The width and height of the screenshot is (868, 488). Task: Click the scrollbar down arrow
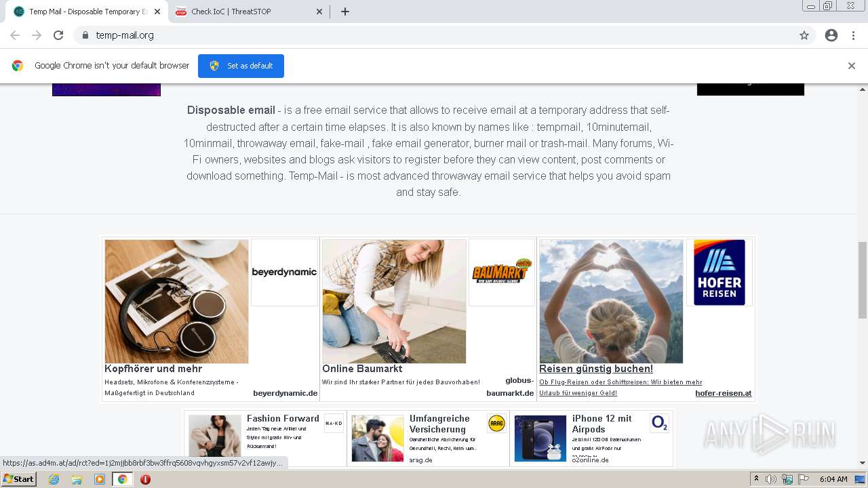coord(863,464)
